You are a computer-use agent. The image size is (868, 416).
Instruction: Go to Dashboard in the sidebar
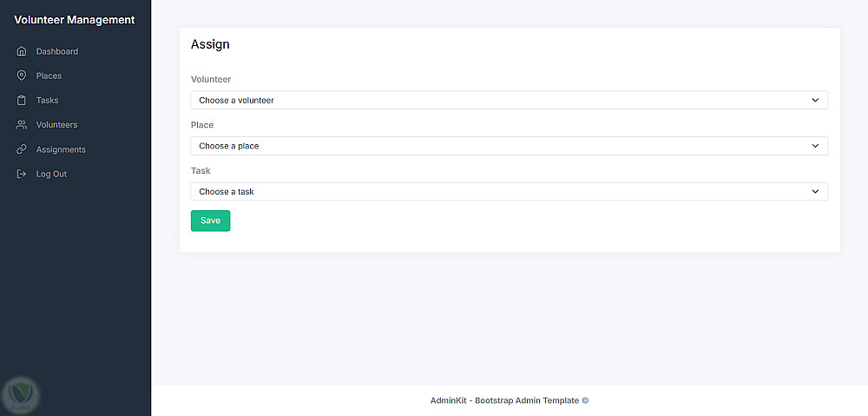point(57,51)
